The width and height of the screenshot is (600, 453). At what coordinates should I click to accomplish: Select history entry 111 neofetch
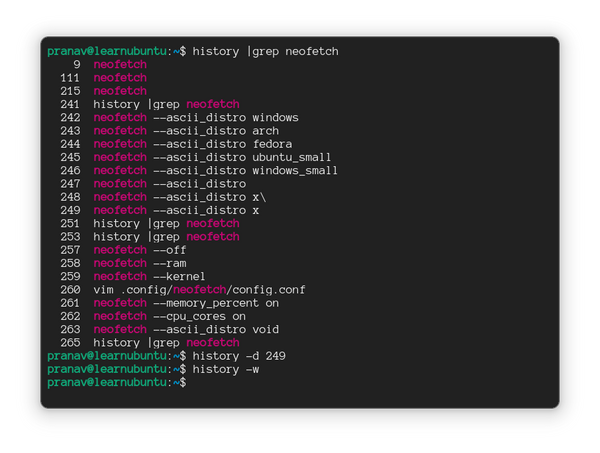(x=119, y=78)
